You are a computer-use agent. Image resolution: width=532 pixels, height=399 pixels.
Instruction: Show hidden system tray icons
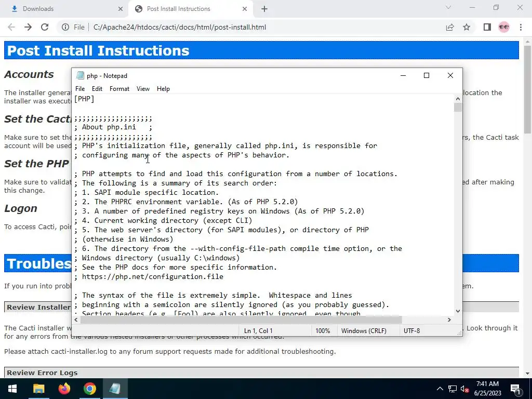(x=440, y=389)
